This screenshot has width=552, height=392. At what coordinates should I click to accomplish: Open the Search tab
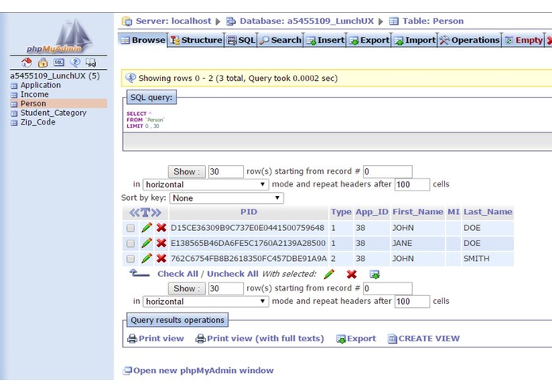(x=280, y=40)
